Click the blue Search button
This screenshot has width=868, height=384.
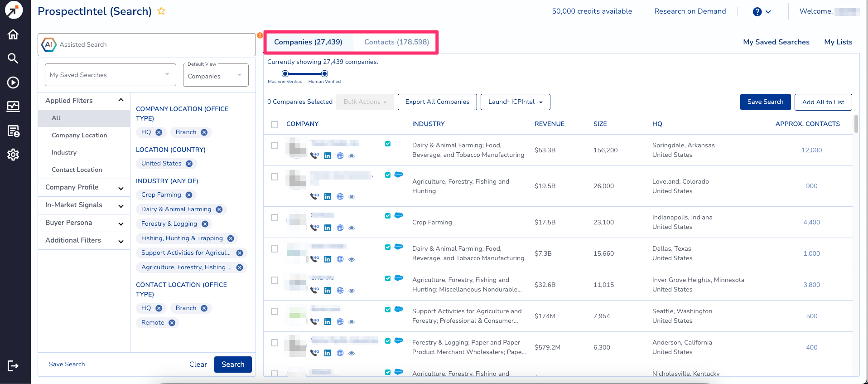[x=233, y=365]
